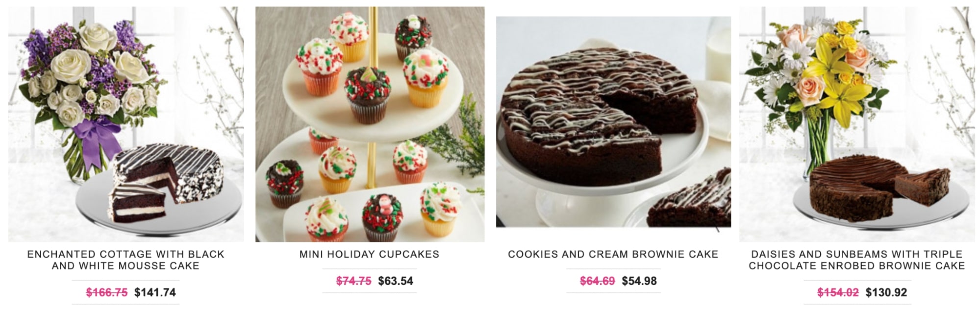Click the crossed-out $64.69 price
This screenshot has width=980, height=310.
597,281
